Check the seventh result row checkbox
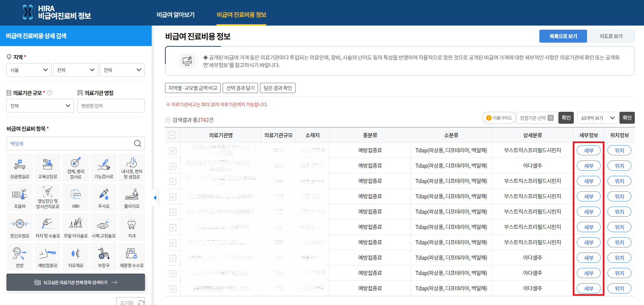 click(173, 243)
